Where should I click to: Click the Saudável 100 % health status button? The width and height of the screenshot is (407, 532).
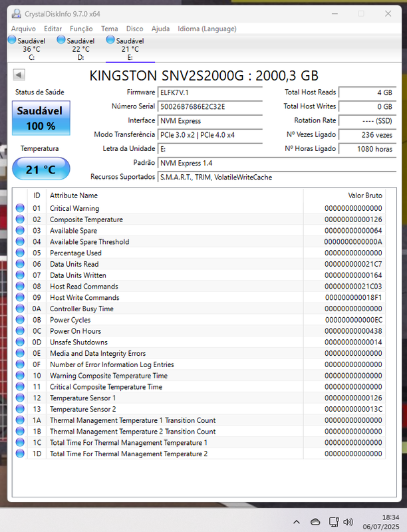click(x=41, y=118)
